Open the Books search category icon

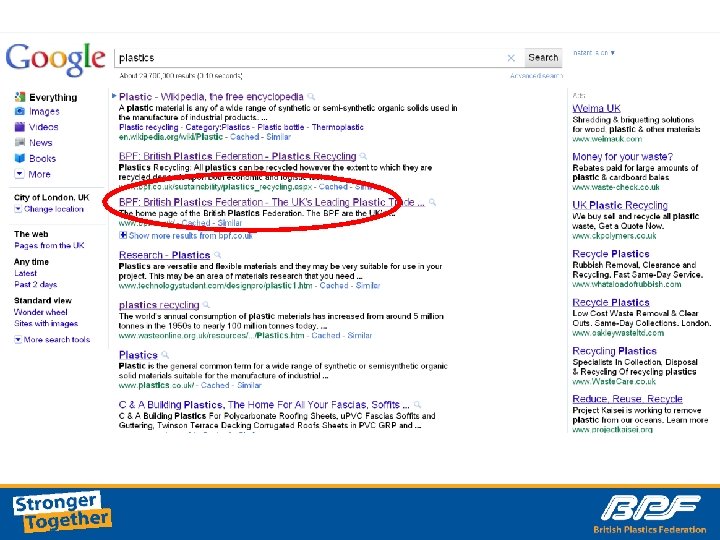(x=19, y=158)
